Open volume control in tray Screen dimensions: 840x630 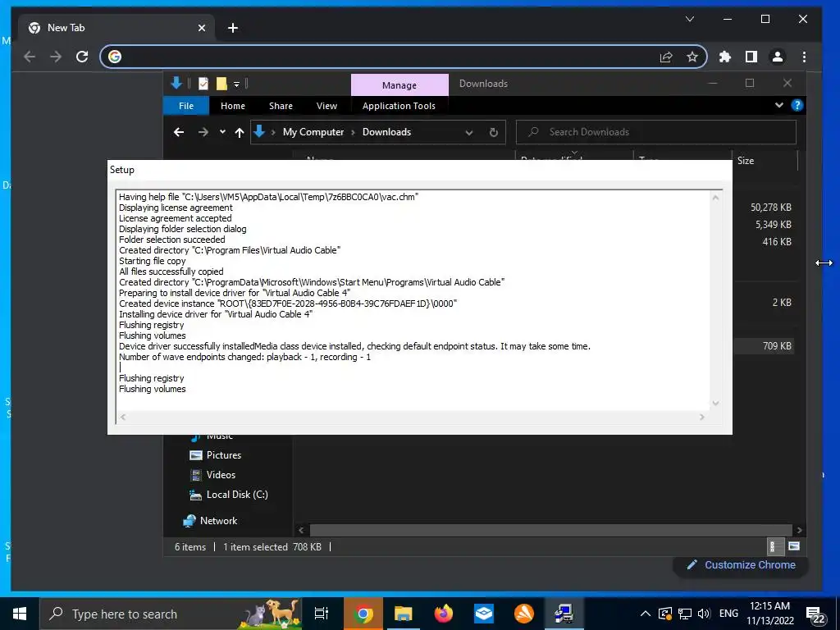point(703,614)
